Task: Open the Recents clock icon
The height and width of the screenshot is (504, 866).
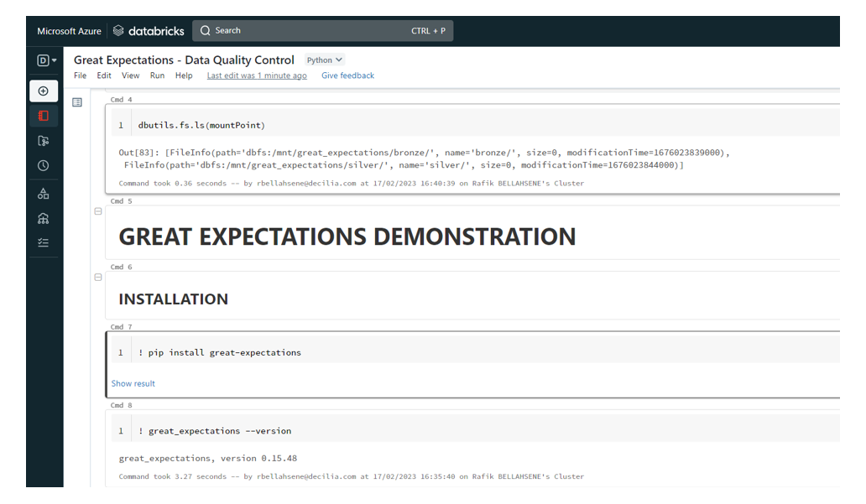Action: 44,165
